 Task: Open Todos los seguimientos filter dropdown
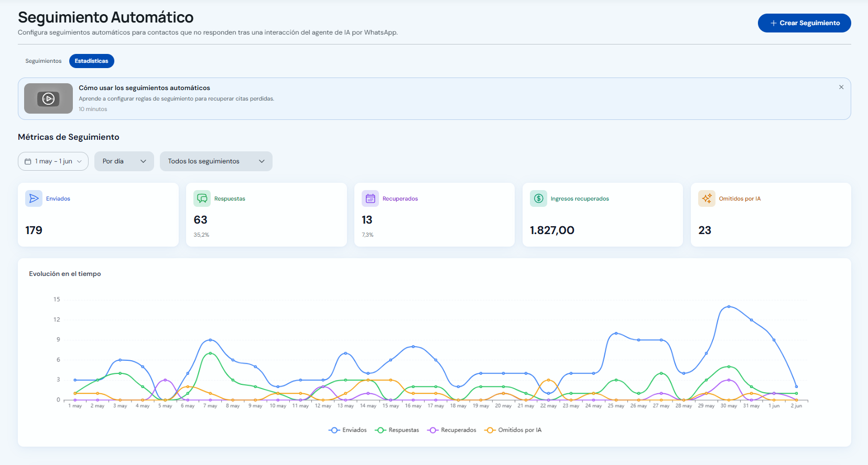pos(216,161)
